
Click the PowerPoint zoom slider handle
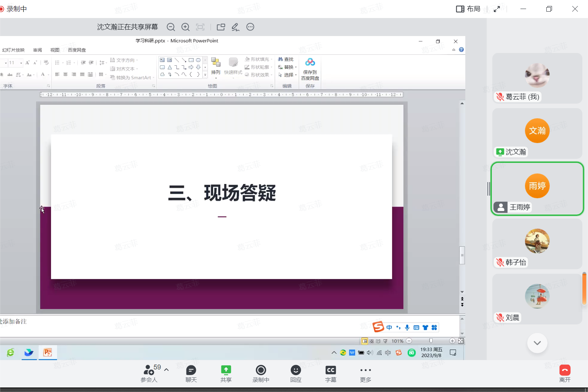431,341
